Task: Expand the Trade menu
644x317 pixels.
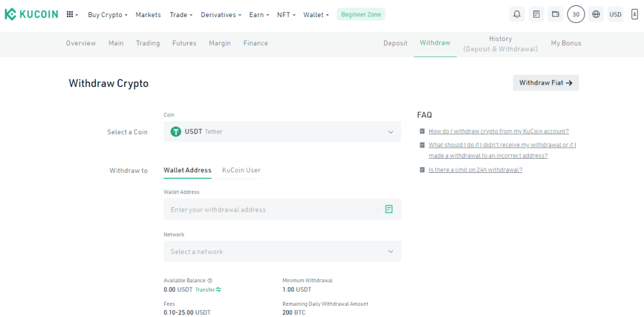Action: 181,15
